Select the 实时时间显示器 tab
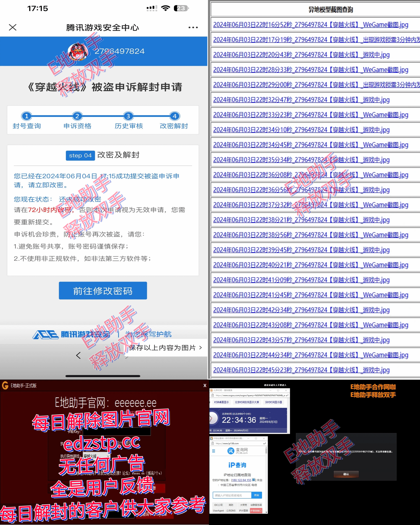420x525 pixels. 273,402
